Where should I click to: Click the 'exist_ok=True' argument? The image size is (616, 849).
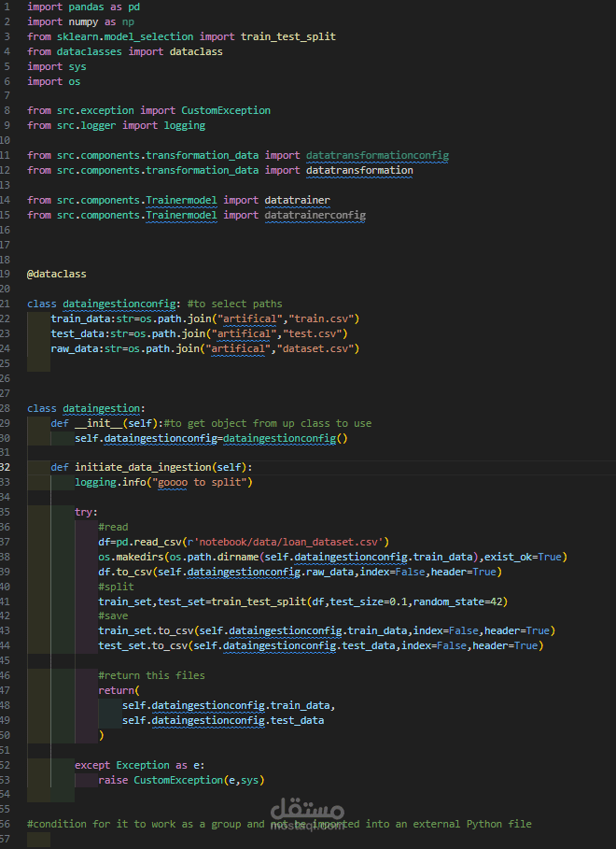coord(523,558)
